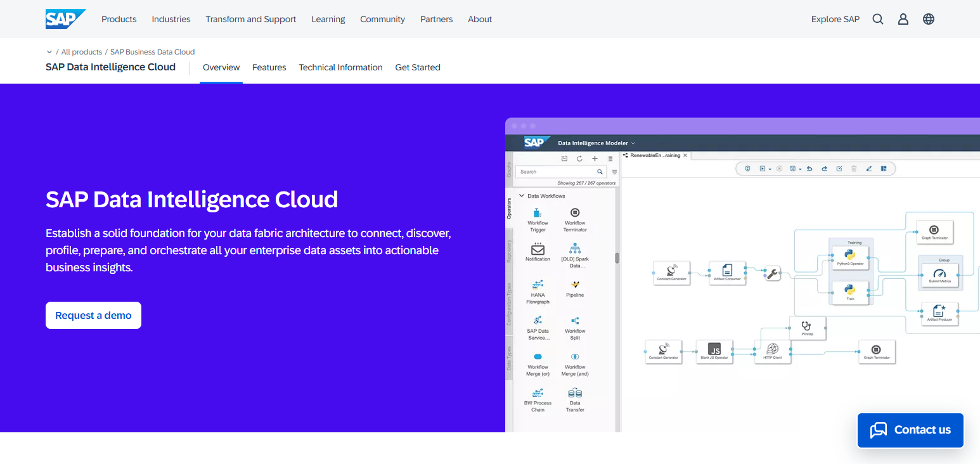Click the redo arrow in modeler toolbar
This screenshot has height=464, width=980.
point(825,169)
